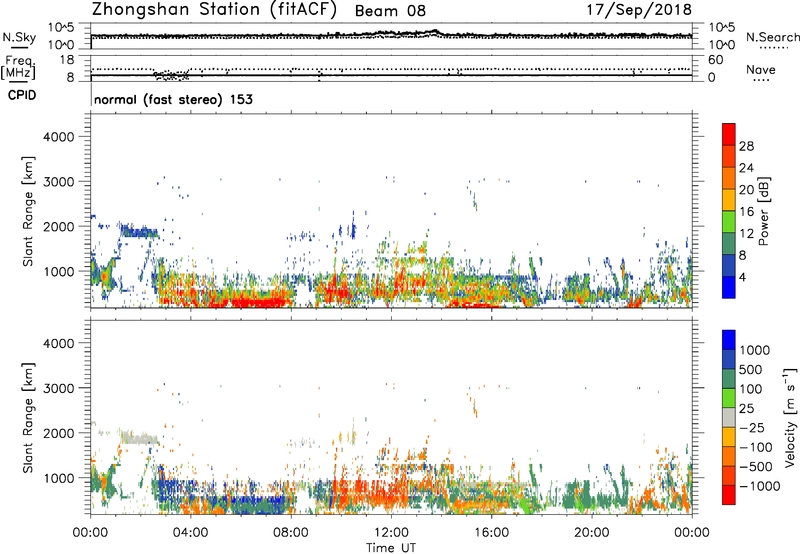The height and width of the screenshot is (554, 800).
Task: Click the '08:00' time tick label
Action: tap(291, 533)
